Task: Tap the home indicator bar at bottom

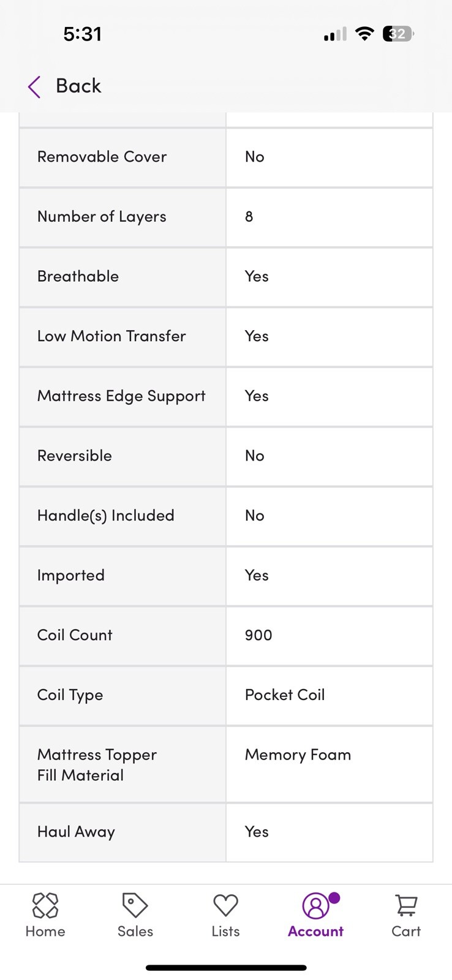Action: coord(226,968)
